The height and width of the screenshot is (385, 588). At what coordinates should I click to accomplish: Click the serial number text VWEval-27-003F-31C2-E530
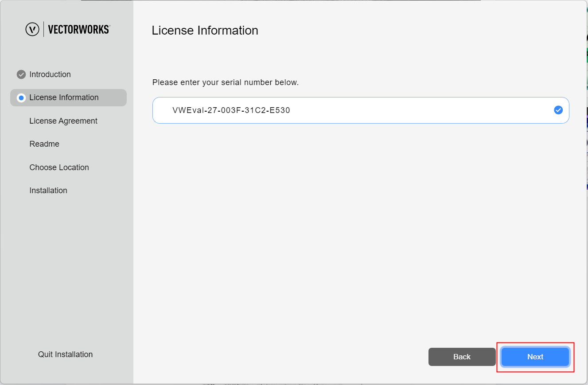pos(231,110)
